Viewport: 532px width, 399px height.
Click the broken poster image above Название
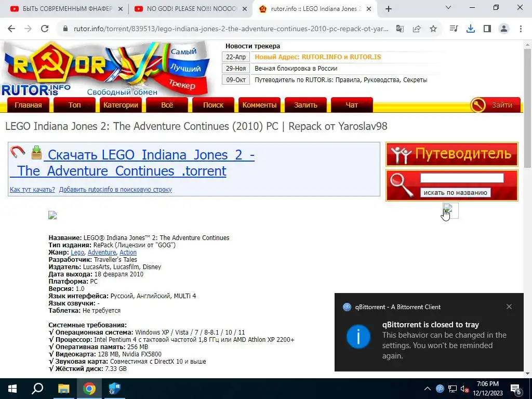click(52, 215)
